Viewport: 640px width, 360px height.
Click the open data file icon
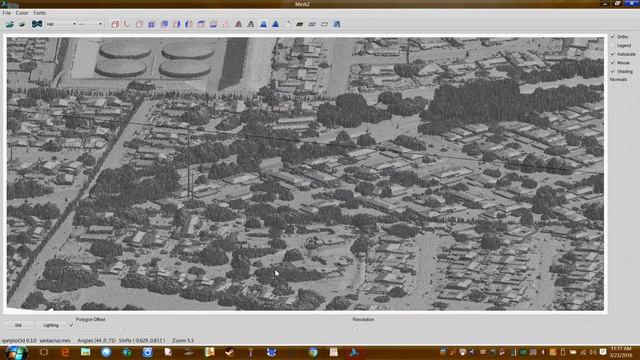tap(9, 24)
